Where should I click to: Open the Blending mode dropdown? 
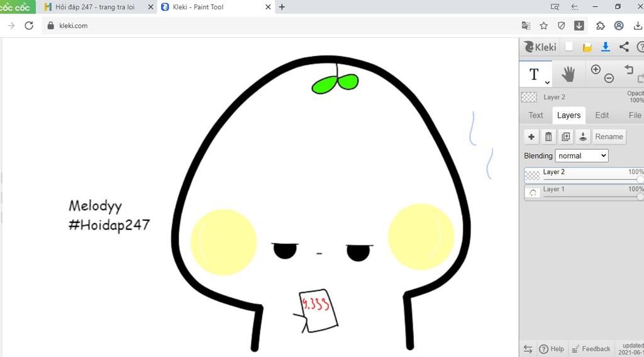582,156
